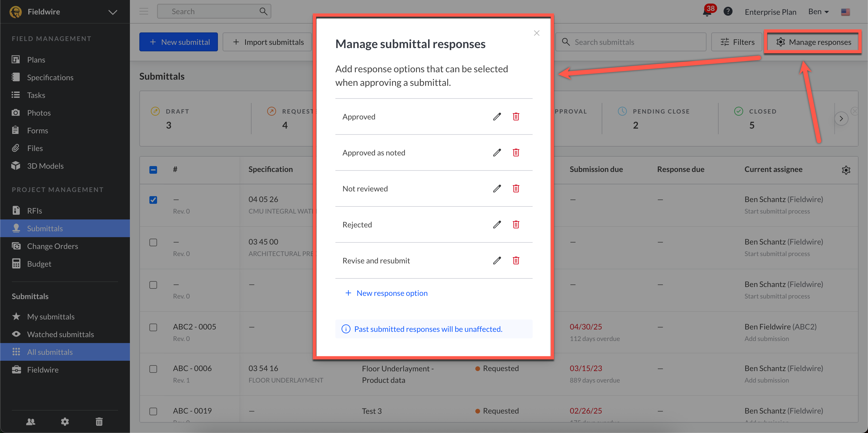868x433 pixels.
Task: Edit the Revise and resubmit option
Action: coord(497,261)
